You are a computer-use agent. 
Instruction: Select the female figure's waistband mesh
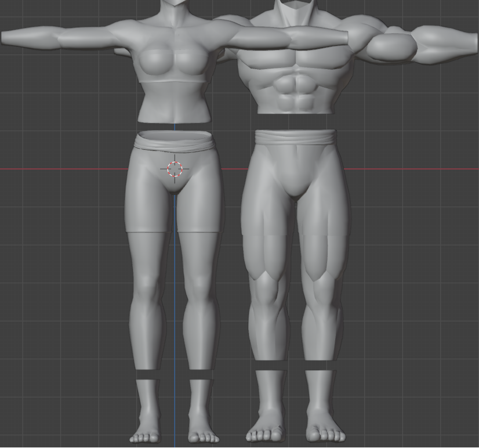click(x=175, y=141)
